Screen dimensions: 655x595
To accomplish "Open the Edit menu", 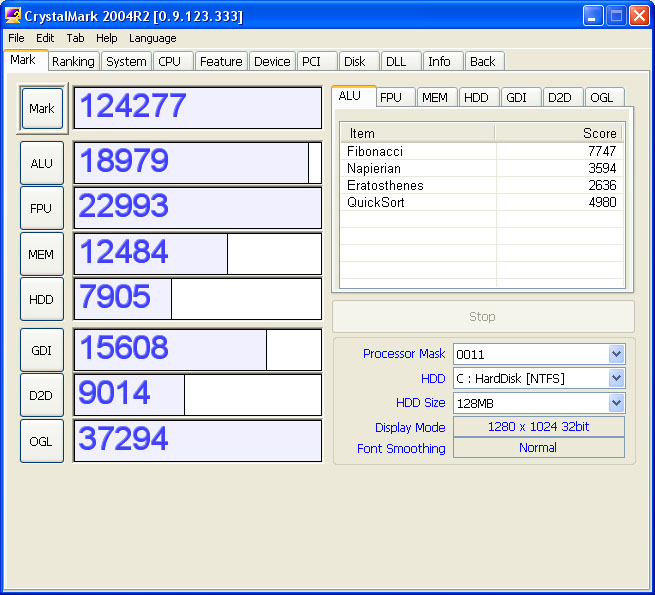I will point(45,38).
